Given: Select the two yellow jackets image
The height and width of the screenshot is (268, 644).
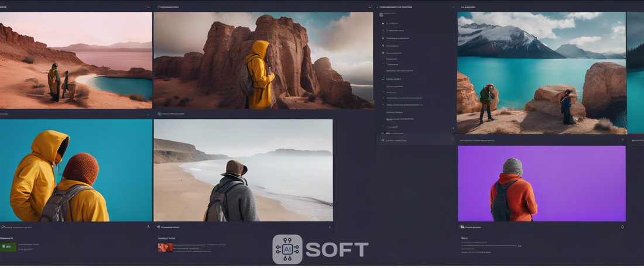Looking at the screenshot, I should [76, 170].
